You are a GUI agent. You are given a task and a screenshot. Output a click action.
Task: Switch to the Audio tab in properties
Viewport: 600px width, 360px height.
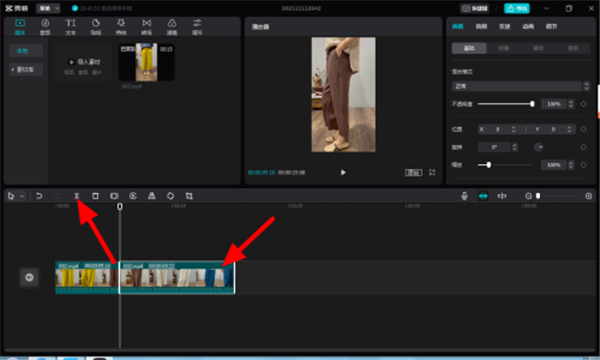pos(481,26)
